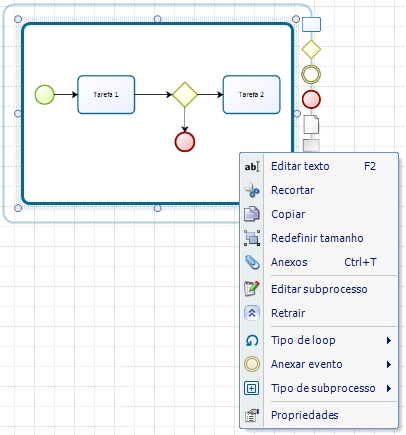Expand the Anexar evento submenu arrow
Image resolution: width=406 pixels, height=435 pixels.
[389, 364]
